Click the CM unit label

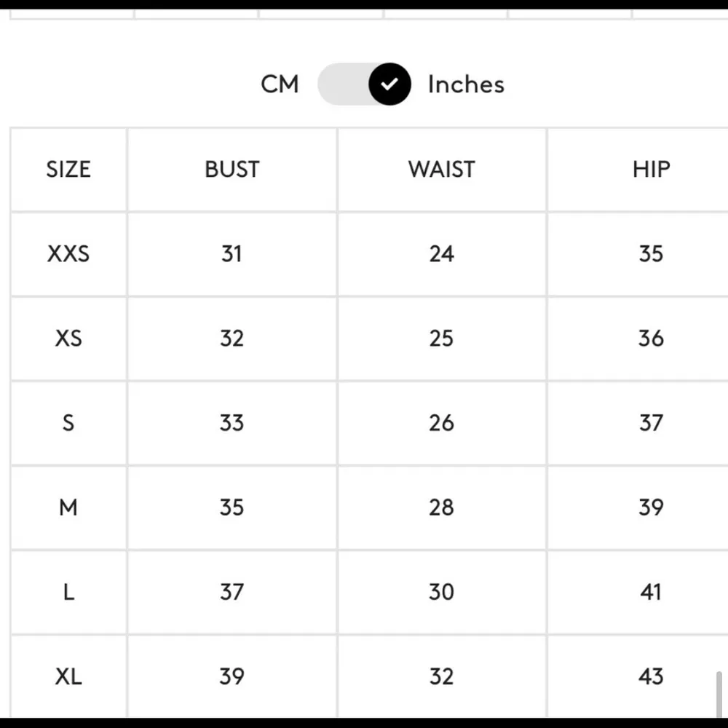click(x=280, y=84)
